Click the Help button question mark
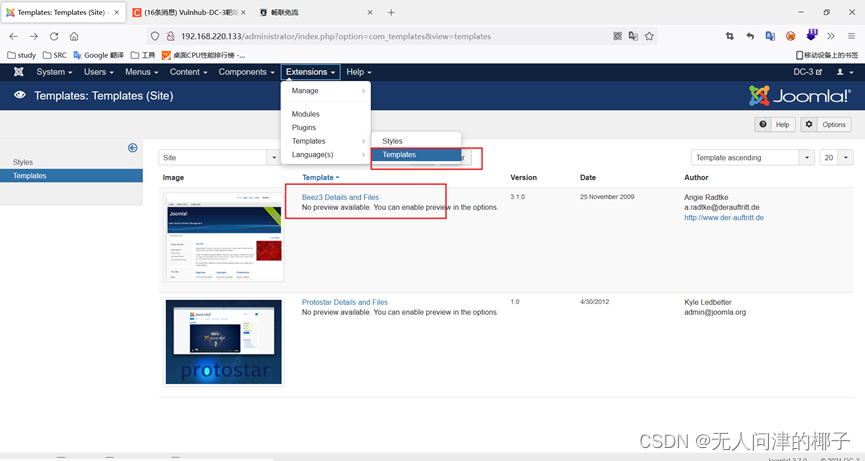Screen dimensions: 865x461 click(x=775, y=125)
